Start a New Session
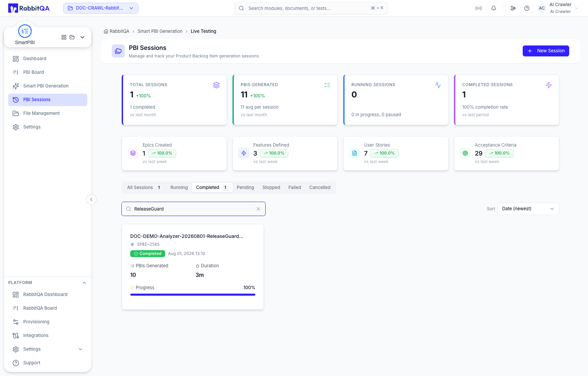This screenshot has height=376, width=588. (546, 51)
